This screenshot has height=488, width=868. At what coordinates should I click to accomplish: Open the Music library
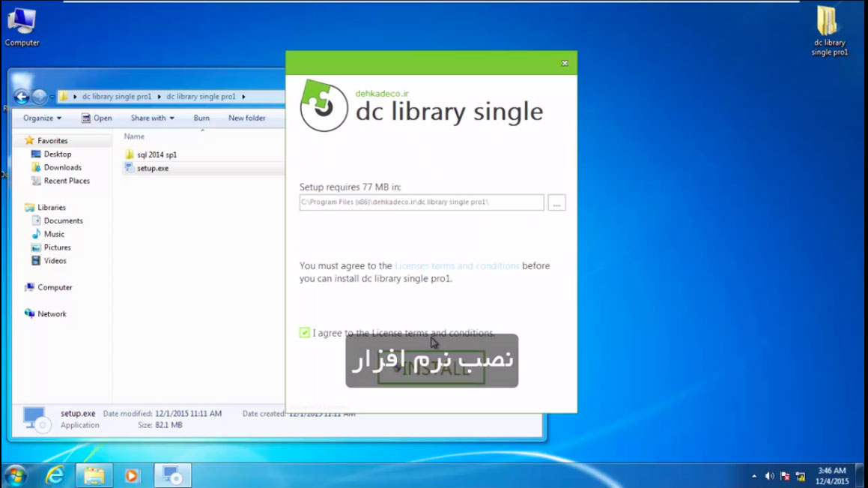pyautogui.click(x=54, y=234)
